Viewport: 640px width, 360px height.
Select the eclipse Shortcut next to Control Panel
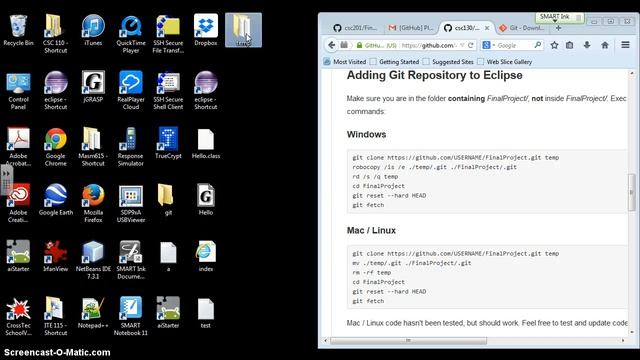click(56, 90)
